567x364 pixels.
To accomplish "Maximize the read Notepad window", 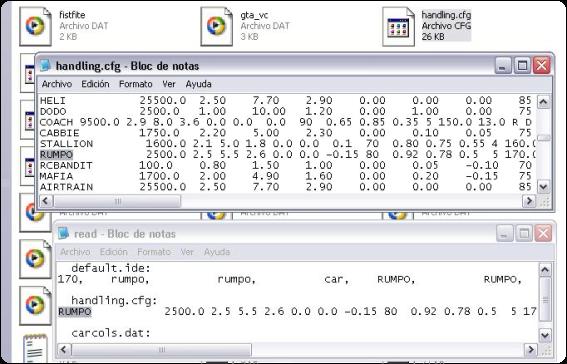I will point(524,234).
